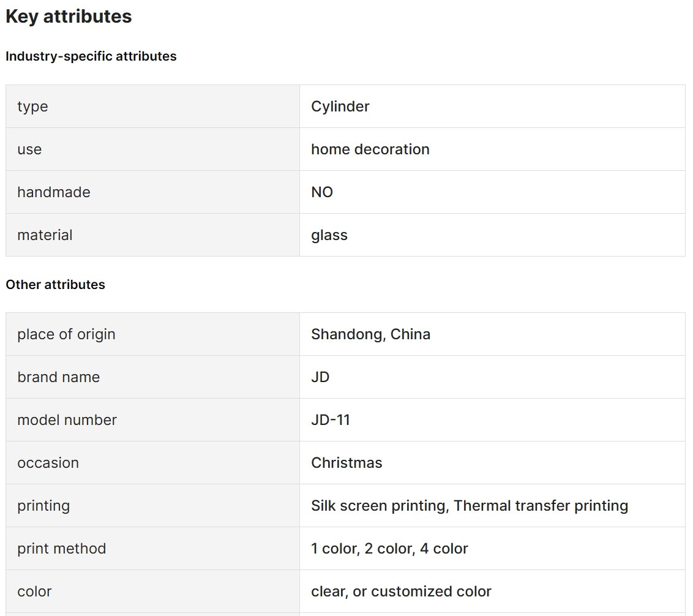Click the 'type' attribute label

point(32,107)
